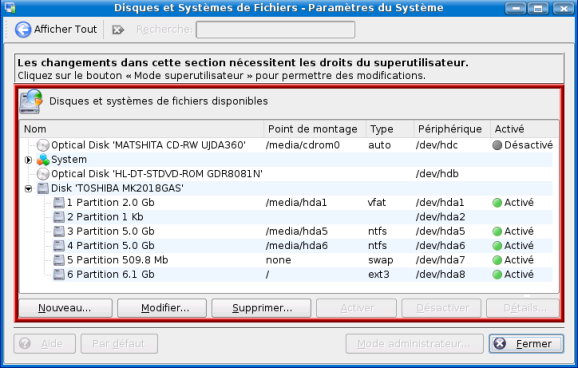Click the swap type cell
The height and width of the screenshot is (368, 578).
tap(380, 260)
